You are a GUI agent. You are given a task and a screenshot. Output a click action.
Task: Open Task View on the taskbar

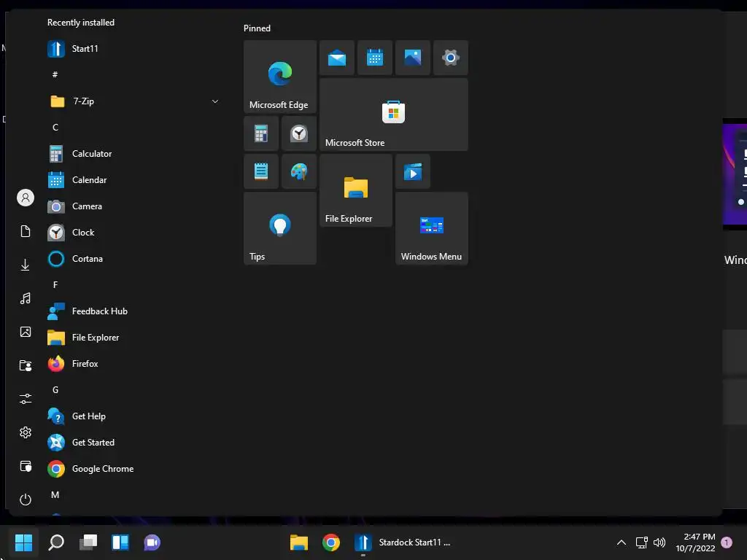(x=88, y=542)
